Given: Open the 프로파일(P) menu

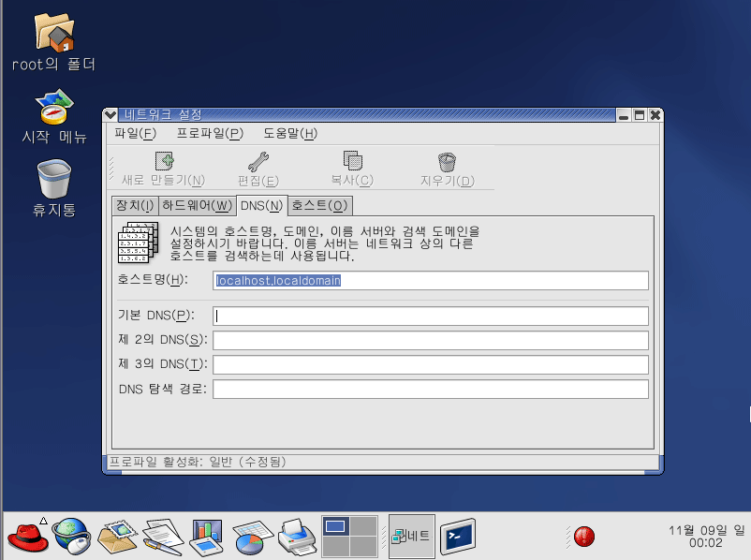Looking at the screenshot, I should 210,133.
